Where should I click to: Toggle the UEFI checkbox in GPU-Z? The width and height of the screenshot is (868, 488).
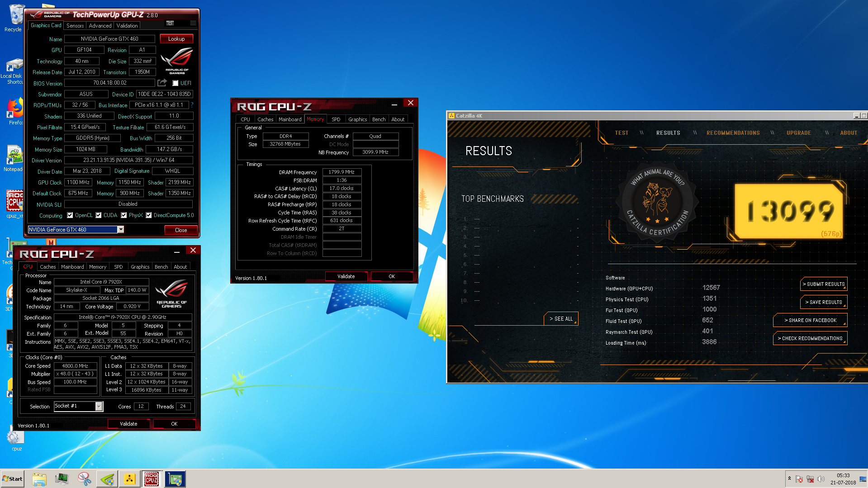click(x=175, y=83)
